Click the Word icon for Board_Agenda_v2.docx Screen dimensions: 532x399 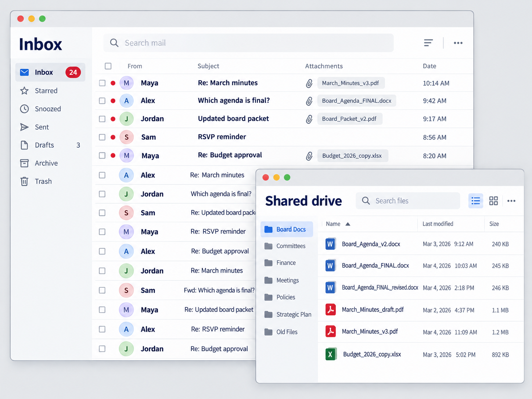coord(330,244)
